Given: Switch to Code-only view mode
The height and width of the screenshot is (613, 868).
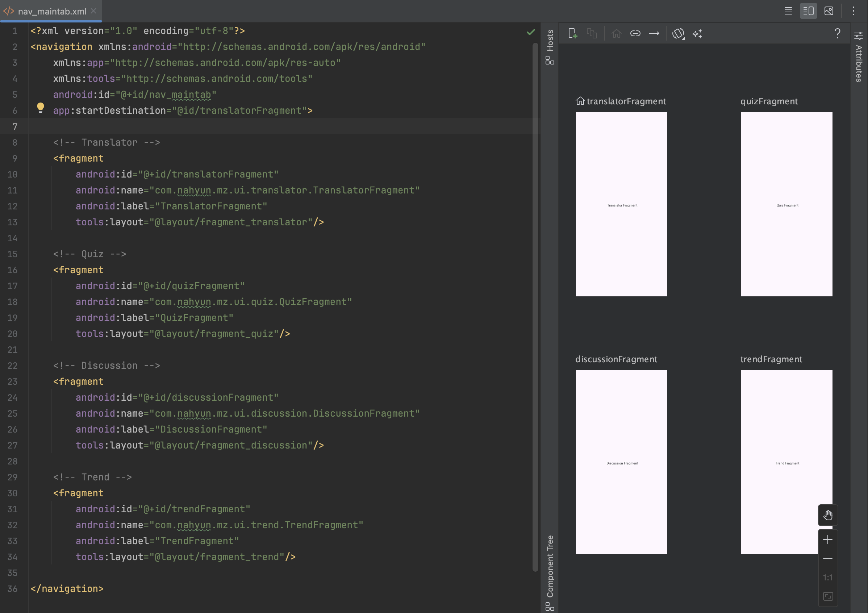Looking at the screenshot, I should pyautogui.click(x=788, y=11).
